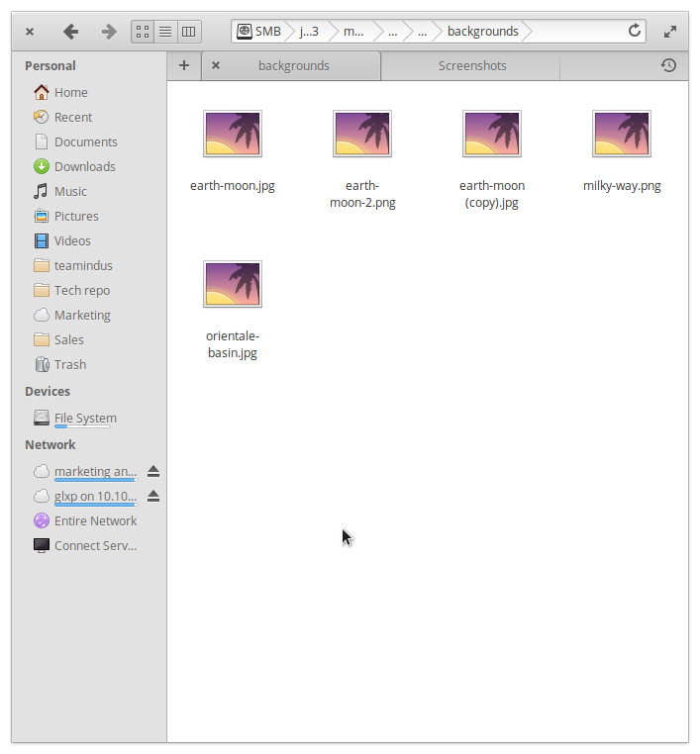
Task: Select earth-moon.jpg thumbnail
Action: point(233,134)
